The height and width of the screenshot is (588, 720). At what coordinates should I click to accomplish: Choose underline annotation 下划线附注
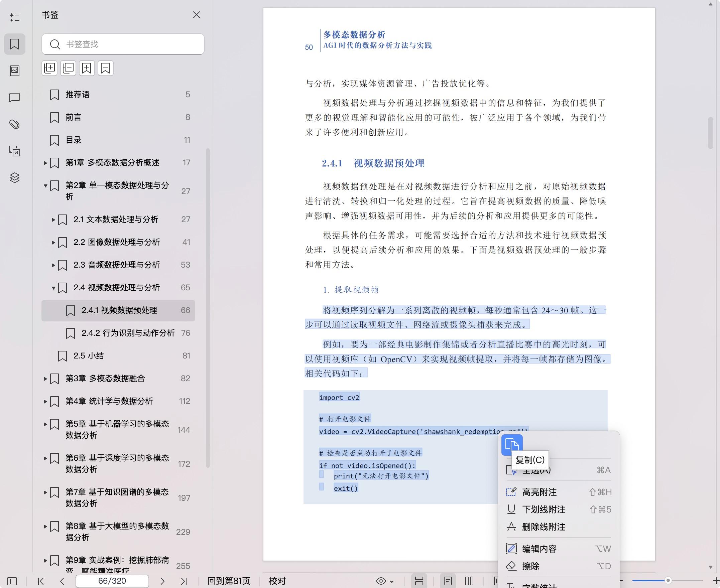(x=558, y=509)
